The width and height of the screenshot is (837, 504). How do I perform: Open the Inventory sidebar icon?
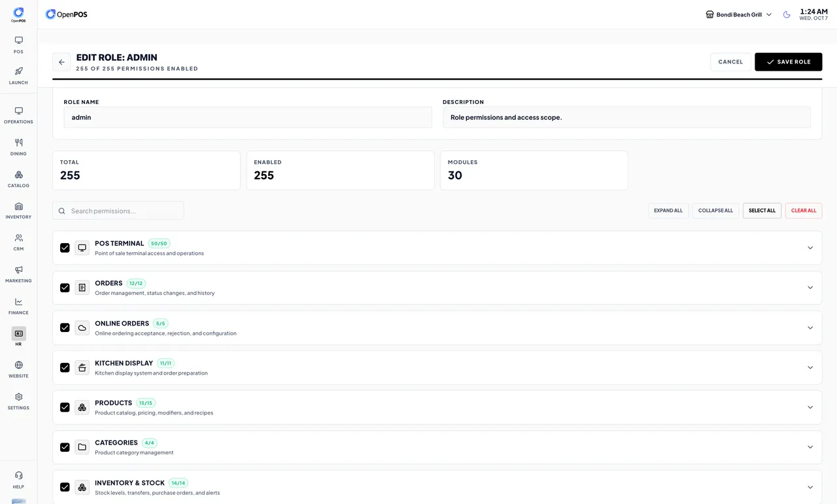pyautogui.click(x=18, y=206)
